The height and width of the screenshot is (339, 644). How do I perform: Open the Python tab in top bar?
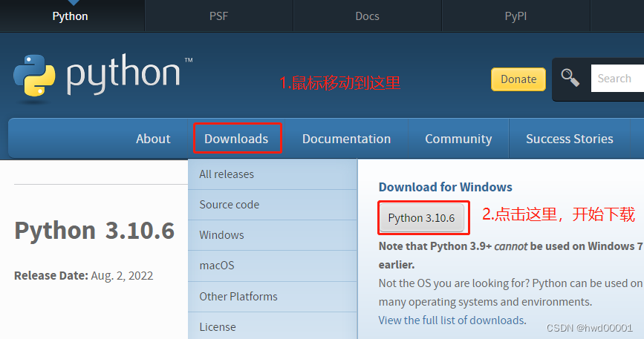click(71, 16)
